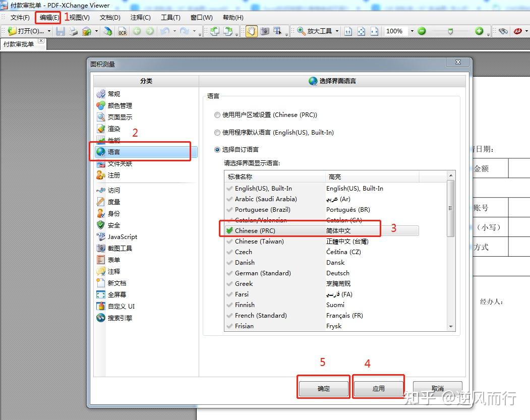530x420 pixels.
Task: Click the green previous view arrow
Action: click(x=137, y=31)
